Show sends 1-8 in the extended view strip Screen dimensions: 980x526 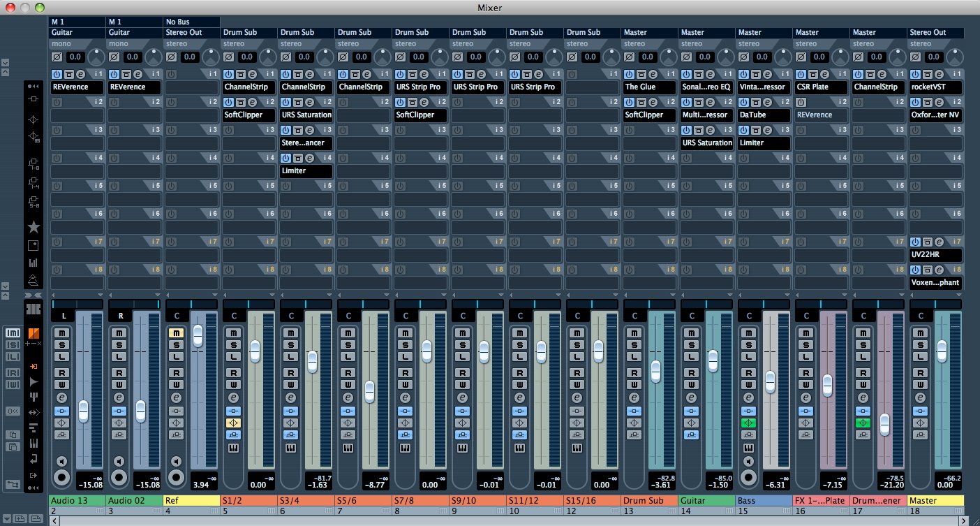34,165
